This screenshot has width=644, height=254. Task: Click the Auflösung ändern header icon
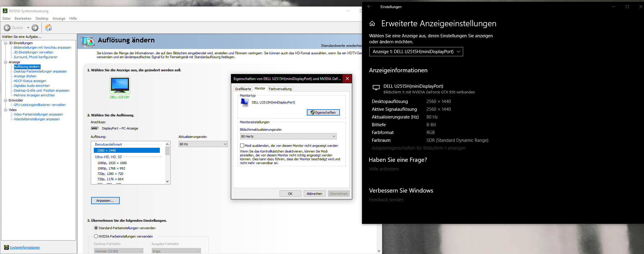[x=88, y=41]
